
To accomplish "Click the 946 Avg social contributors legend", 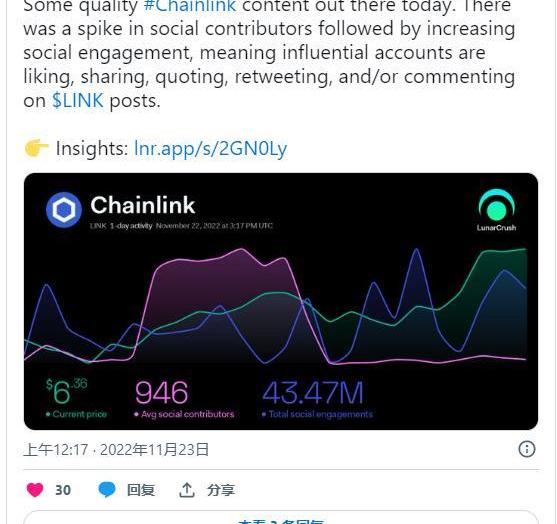I will pos(184,399).
